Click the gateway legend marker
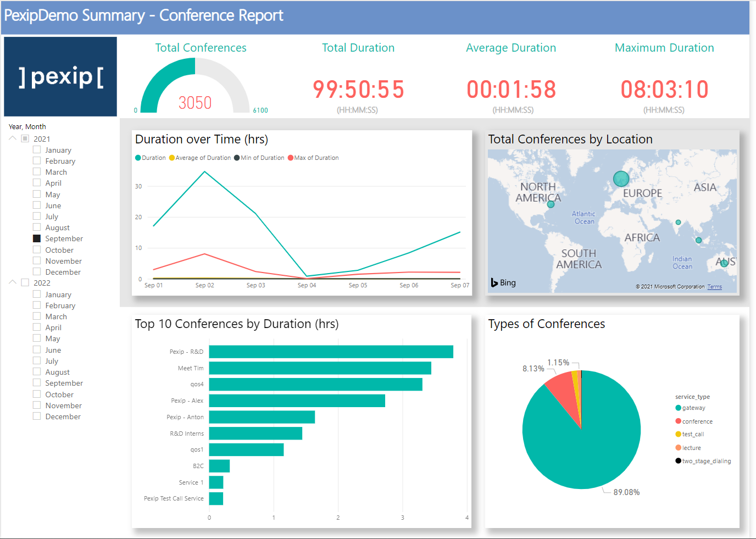This screenshot has height=539, width=756. 678,408
